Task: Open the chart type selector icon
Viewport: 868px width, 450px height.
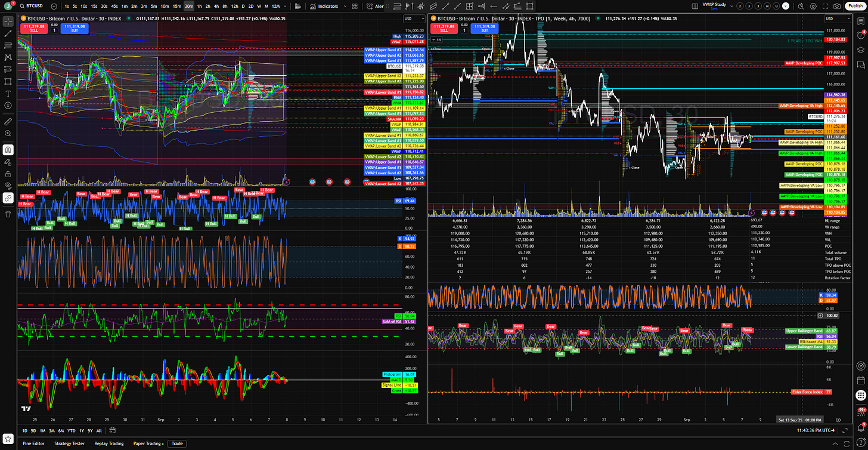Action: coord(297,6)
